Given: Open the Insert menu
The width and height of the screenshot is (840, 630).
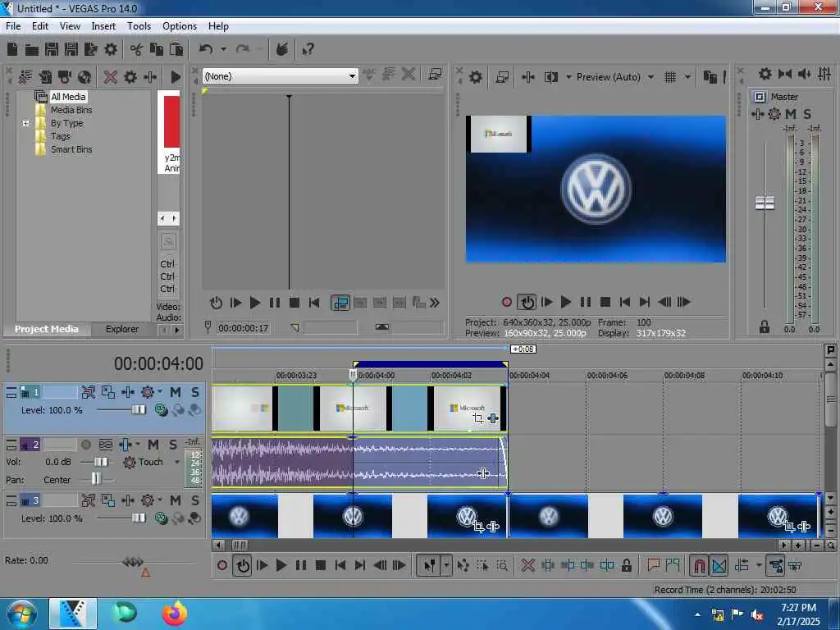Looking at the screenshot, I should (x=103, y=26).
